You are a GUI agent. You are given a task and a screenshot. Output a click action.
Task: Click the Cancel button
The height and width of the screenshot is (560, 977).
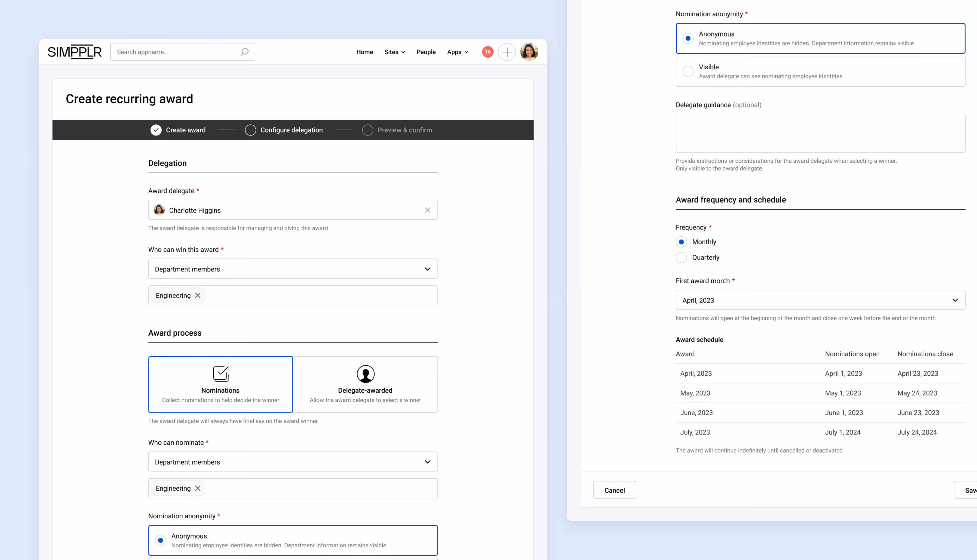614,490
